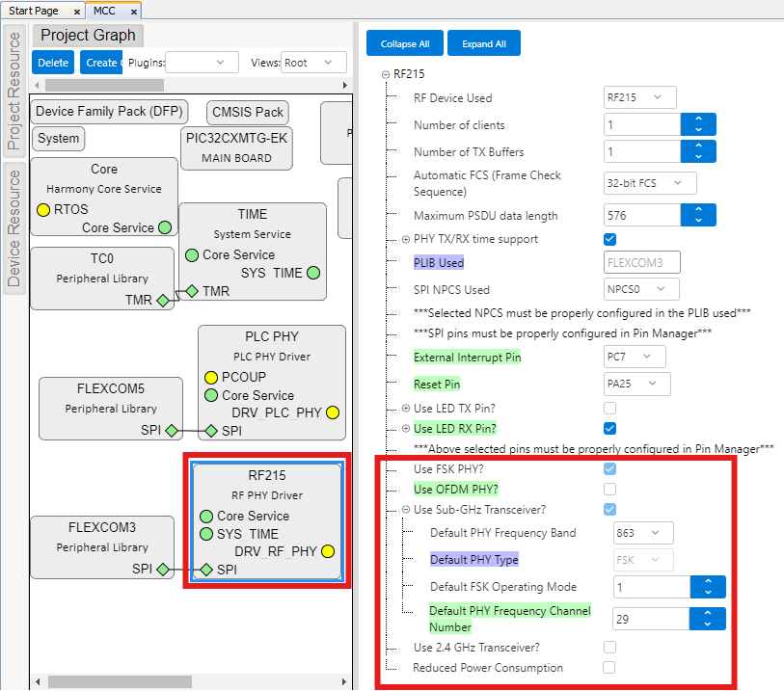784x691 pixels.
Task: Click green SYS_TIME circle on TIME block
Action: 313,273
